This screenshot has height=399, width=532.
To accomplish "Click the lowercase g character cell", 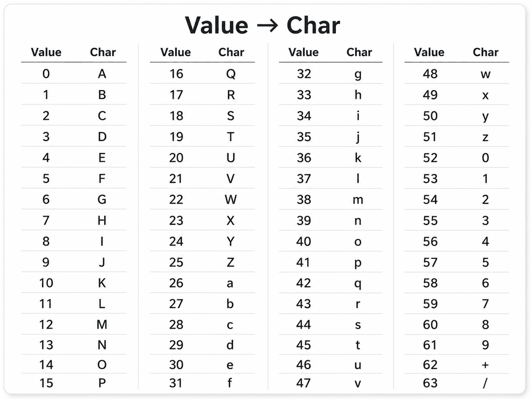I will pyautogui.click(x=358, y=75).
